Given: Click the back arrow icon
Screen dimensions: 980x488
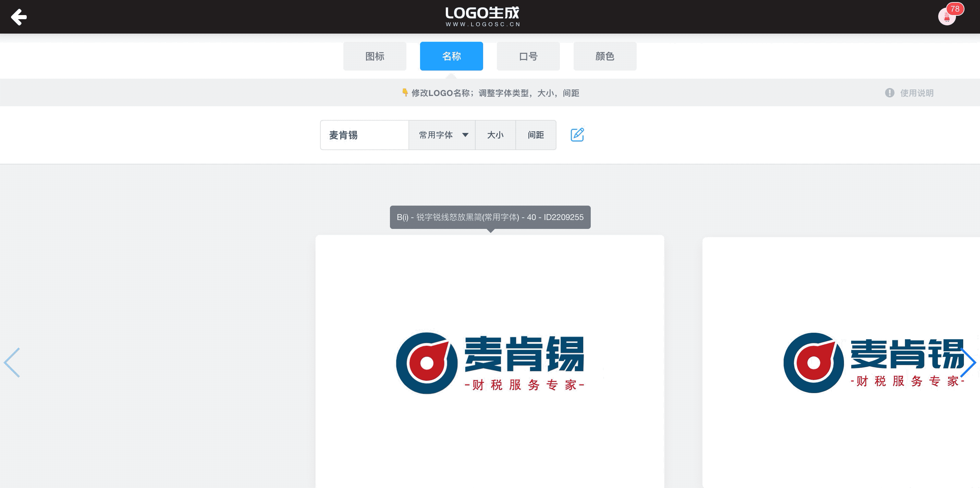Looking at the screenshot, I should (19, 17).
